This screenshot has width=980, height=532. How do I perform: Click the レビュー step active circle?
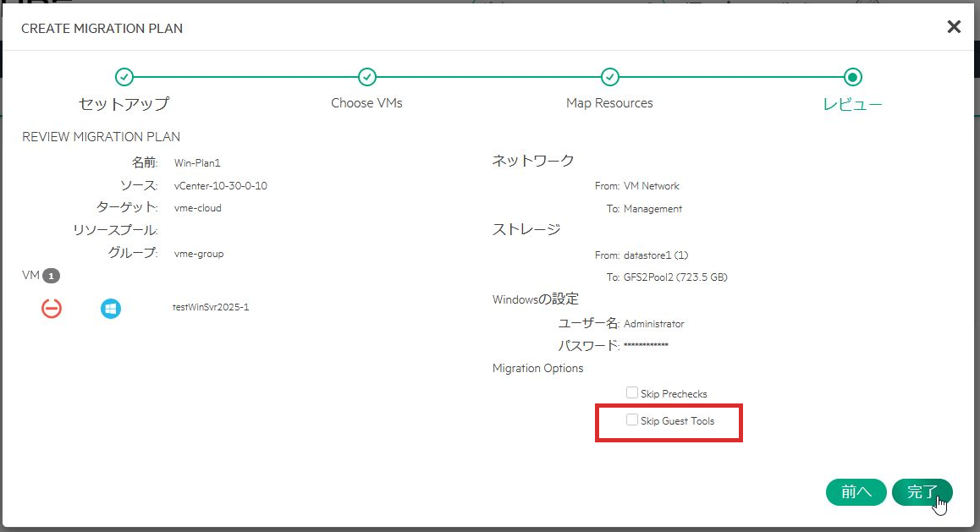853,77
